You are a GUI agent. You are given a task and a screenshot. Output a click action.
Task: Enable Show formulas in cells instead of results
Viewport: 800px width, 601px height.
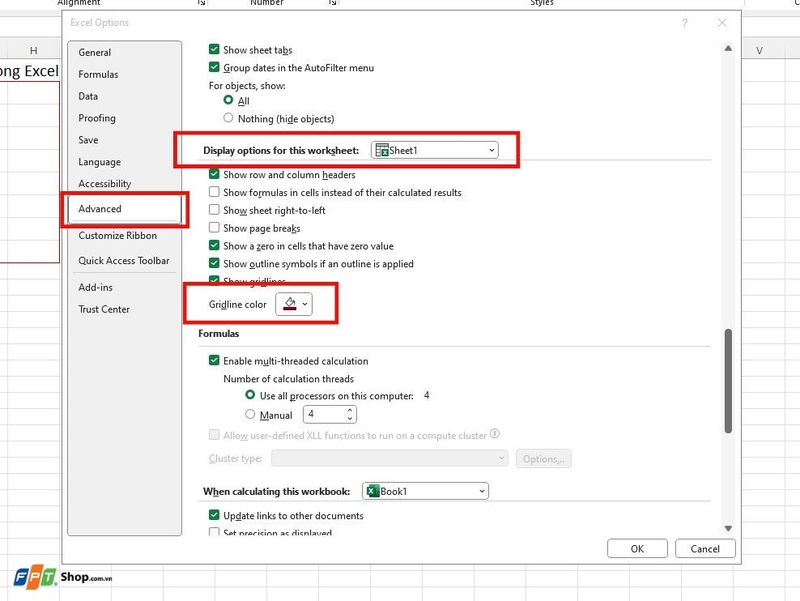pyautogui.click(x=214, y=191)
